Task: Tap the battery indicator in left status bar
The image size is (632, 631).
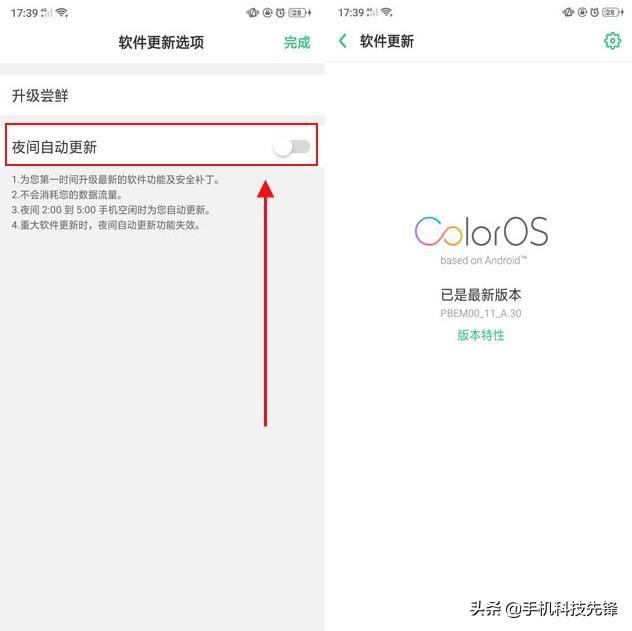Action: pyautogui.click(x=299, y=13)
